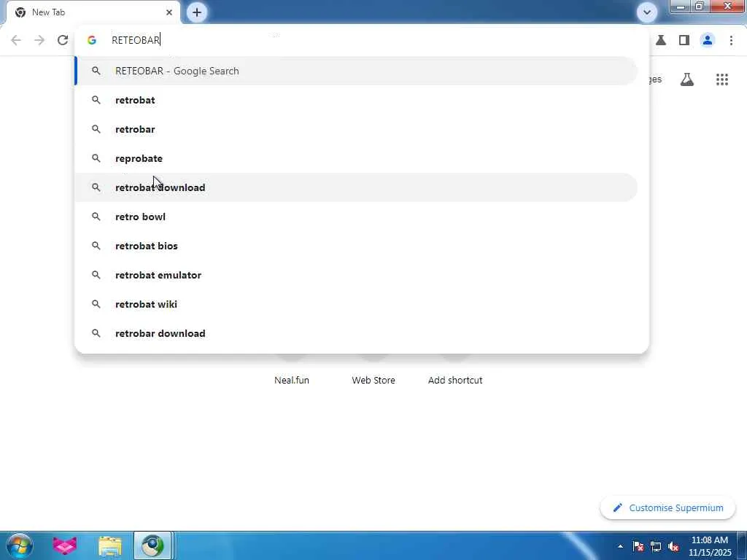Click in the address bar text RETEOBAR
The width and height of the screenshot is (747, 560).
click(136, 40)
